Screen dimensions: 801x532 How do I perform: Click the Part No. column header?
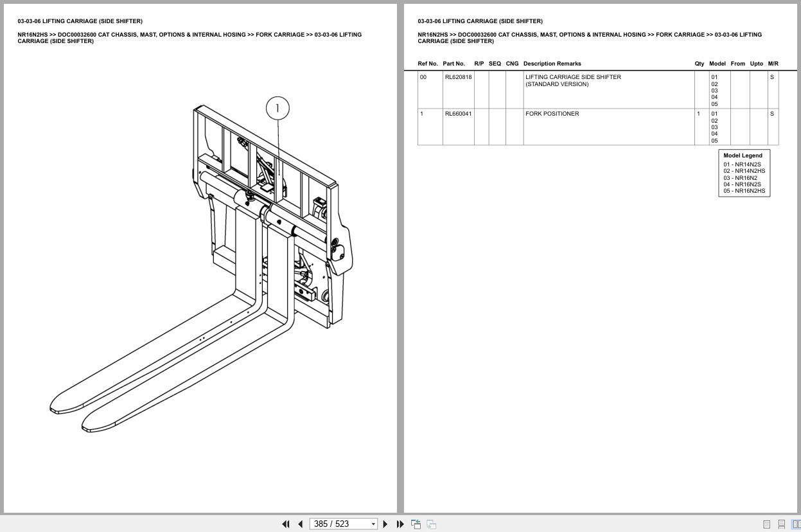[x=453, y=64]
